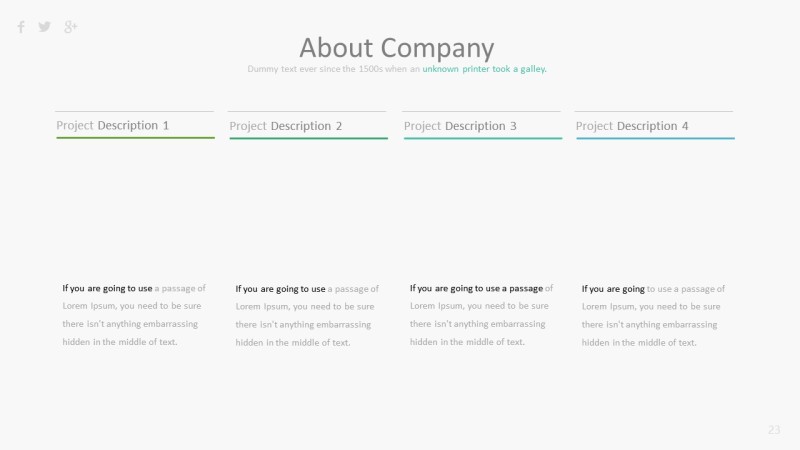The width and height of the screenshot is (800, 450).
Task: Open the 'unknown printer took a galley' link
Action: pyautogui.click(x=484, y=69)
